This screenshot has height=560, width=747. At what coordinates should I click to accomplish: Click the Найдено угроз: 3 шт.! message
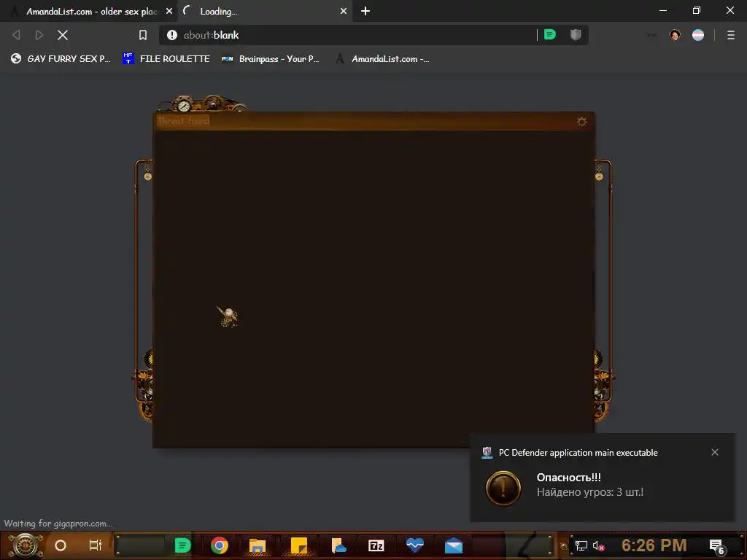(589, 492)
